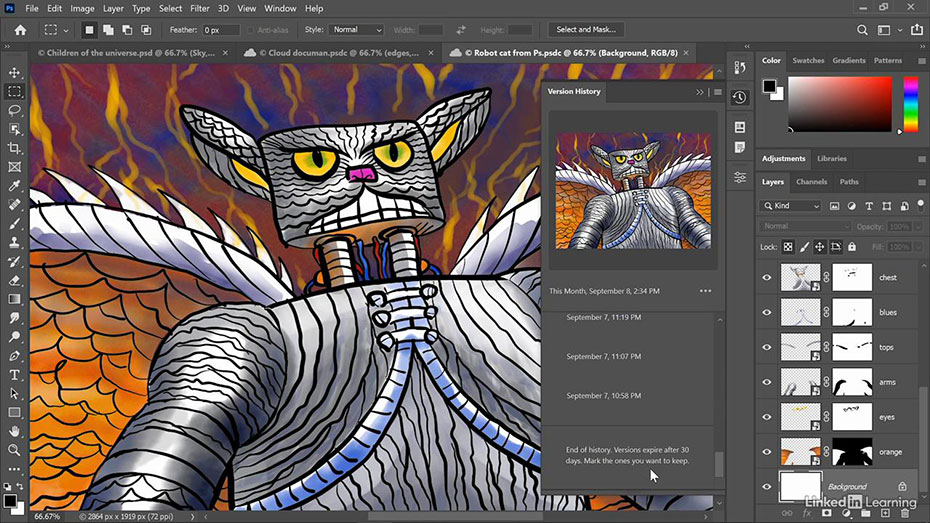Select the Eyedropper tool
The width and height of the screenshot is (930, 523).
click(x=14, y=186)
